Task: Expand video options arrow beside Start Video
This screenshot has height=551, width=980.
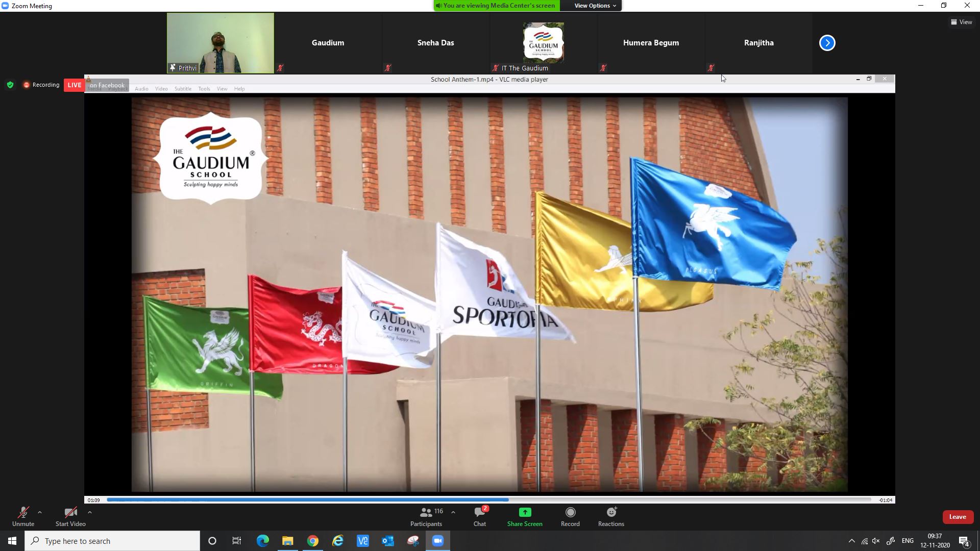Action: pyautogui.click(x=90, y=512)
